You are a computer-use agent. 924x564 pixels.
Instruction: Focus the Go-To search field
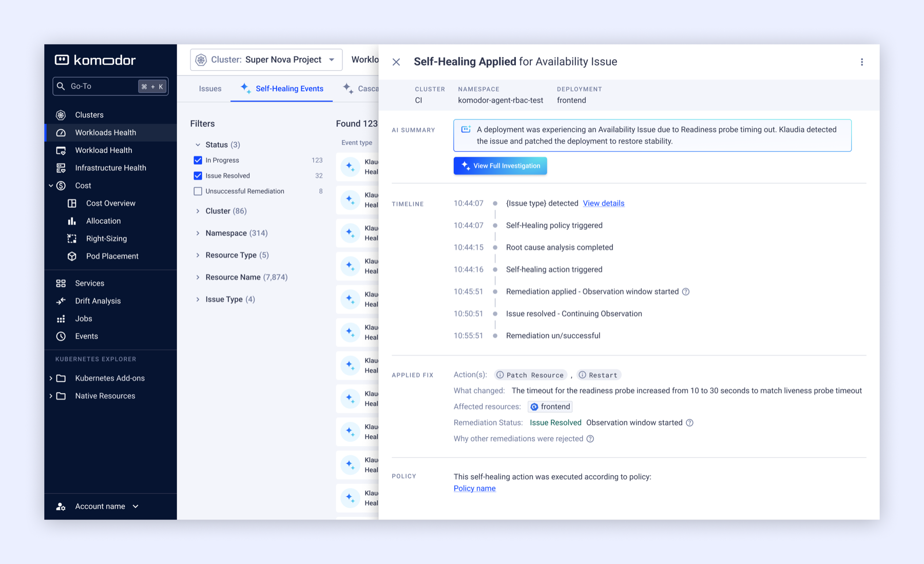coord(110,86)
